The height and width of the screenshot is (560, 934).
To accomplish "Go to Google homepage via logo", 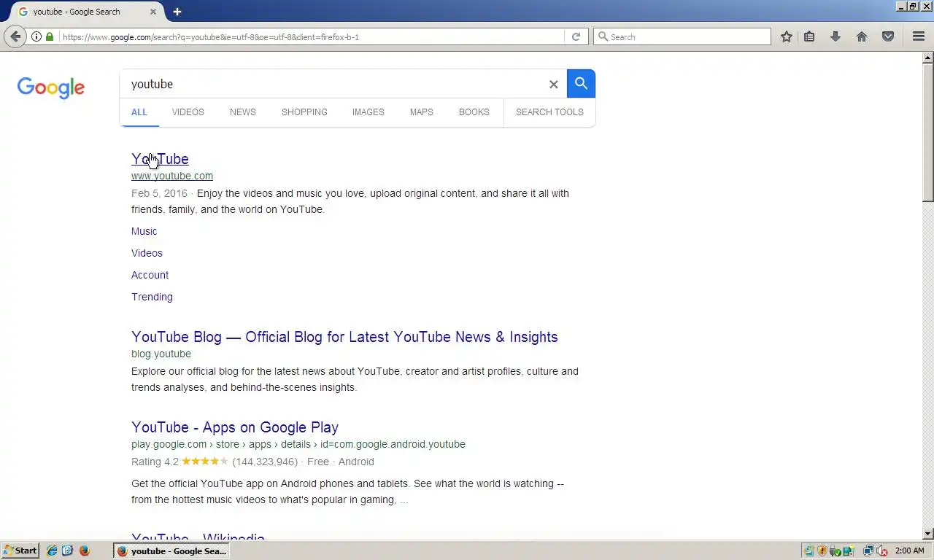I will coord(51,87).
